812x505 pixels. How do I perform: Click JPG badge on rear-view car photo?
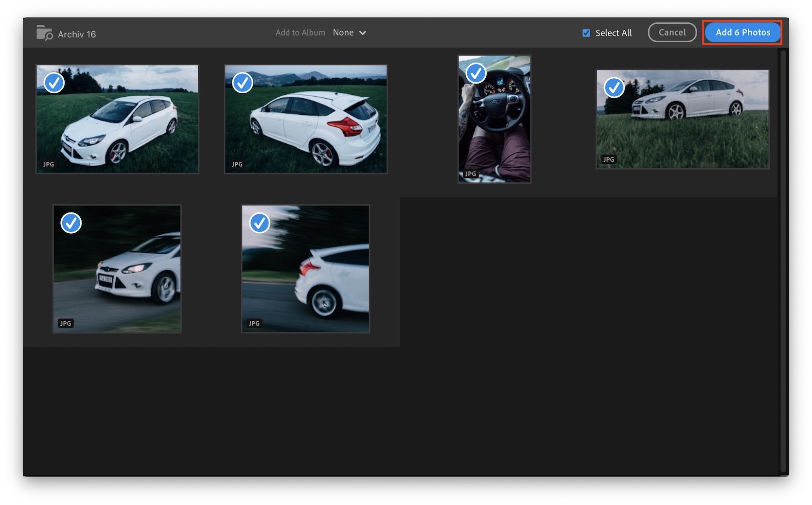coord(237,164)
